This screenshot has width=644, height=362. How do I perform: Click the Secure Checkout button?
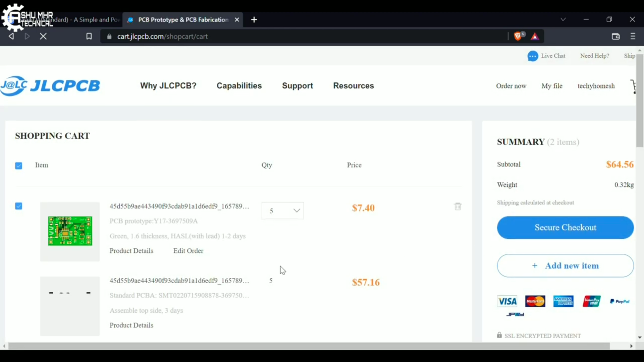pyautogui.click(x=565, y=228)
